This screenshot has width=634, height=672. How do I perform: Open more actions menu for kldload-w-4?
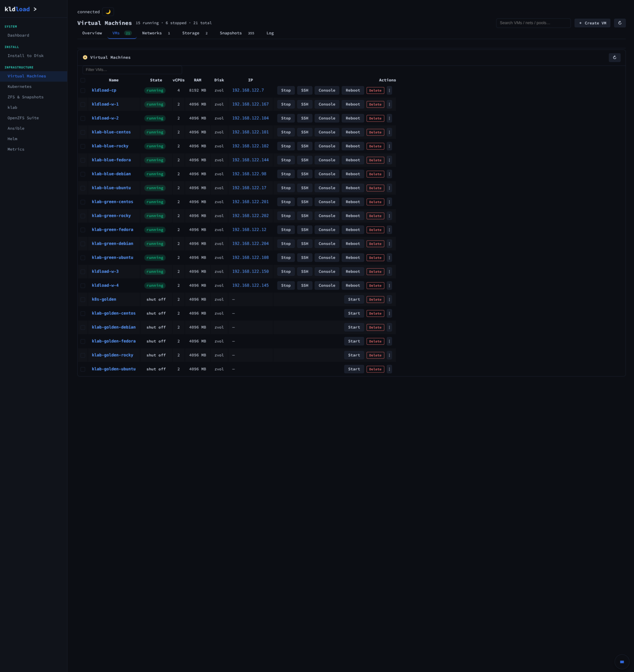[x=389, y=285]
